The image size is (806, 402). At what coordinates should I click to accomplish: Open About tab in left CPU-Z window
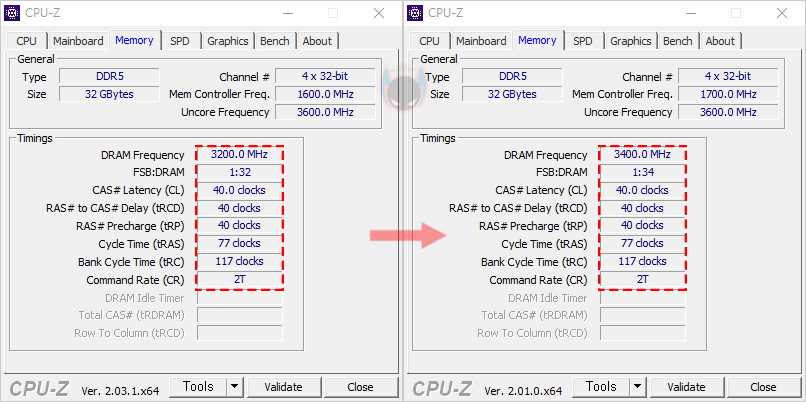(317, 41)
